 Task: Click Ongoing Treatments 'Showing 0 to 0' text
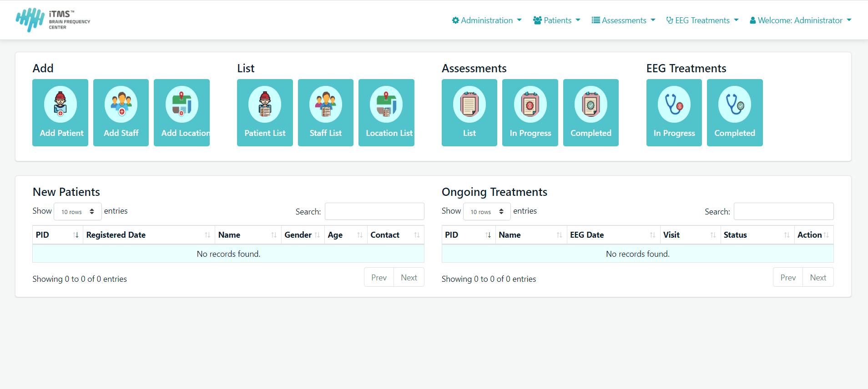[x=489, y=279]
